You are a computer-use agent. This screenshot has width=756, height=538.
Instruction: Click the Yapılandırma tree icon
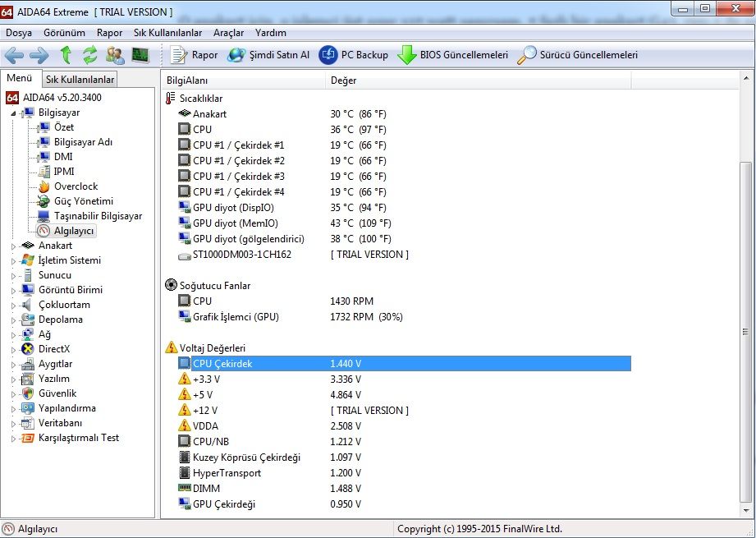click(x=28, y=409)
